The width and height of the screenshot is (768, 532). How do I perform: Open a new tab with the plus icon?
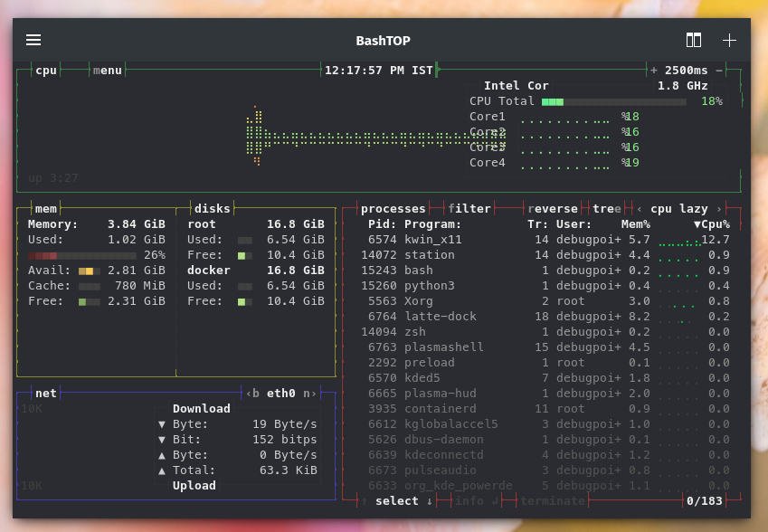pos(729,40)
